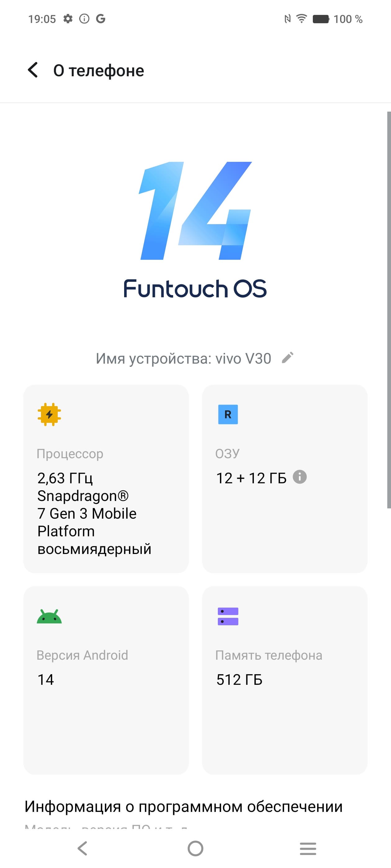391x868 pixels.
Task: Tap the Google G status icon
Action: tap(101, 19)
